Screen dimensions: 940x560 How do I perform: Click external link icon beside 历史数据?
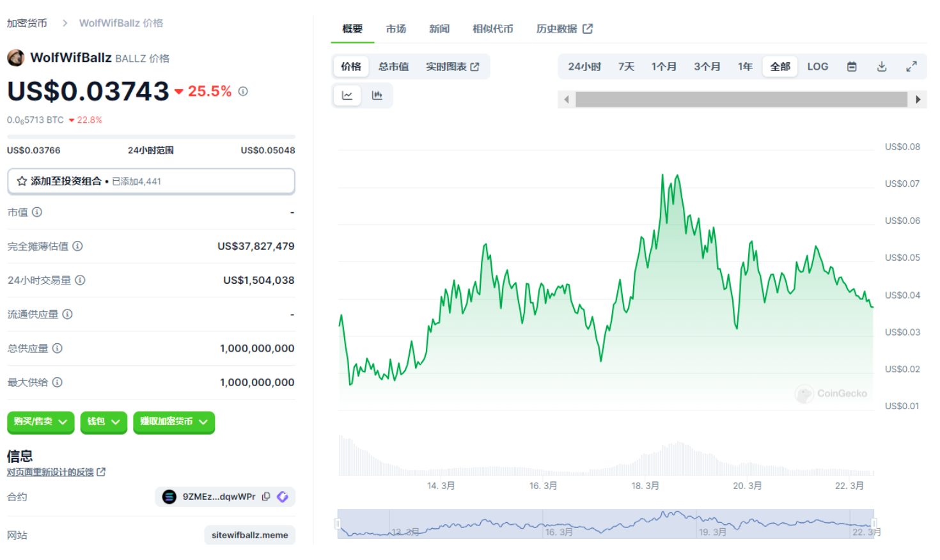[x=588, y=29]
